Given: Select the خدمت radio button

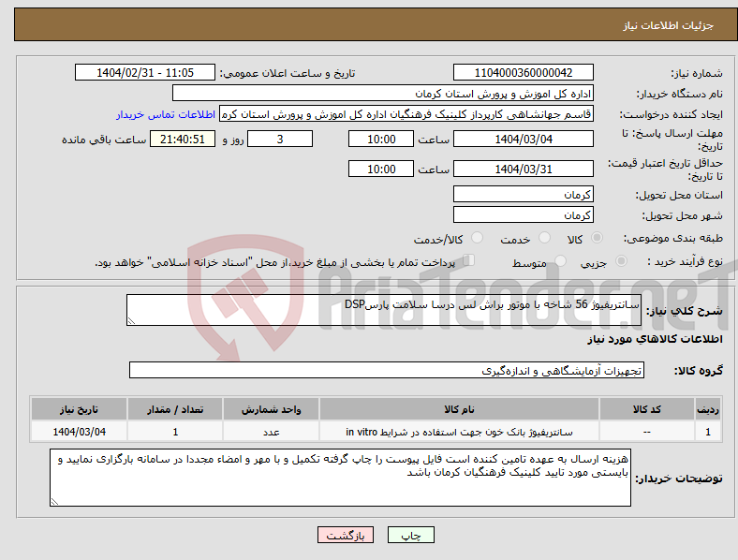Looking at the screenshot, I should 544,238.
